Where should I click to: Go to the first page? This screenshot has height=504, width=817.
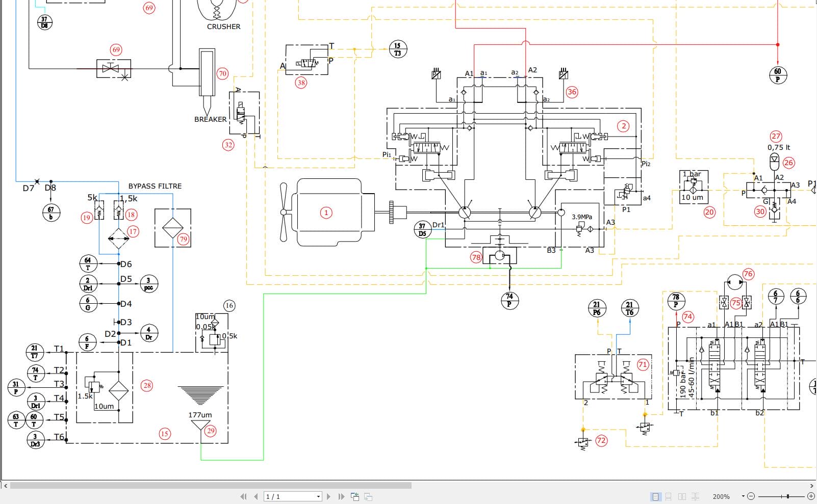244,496
